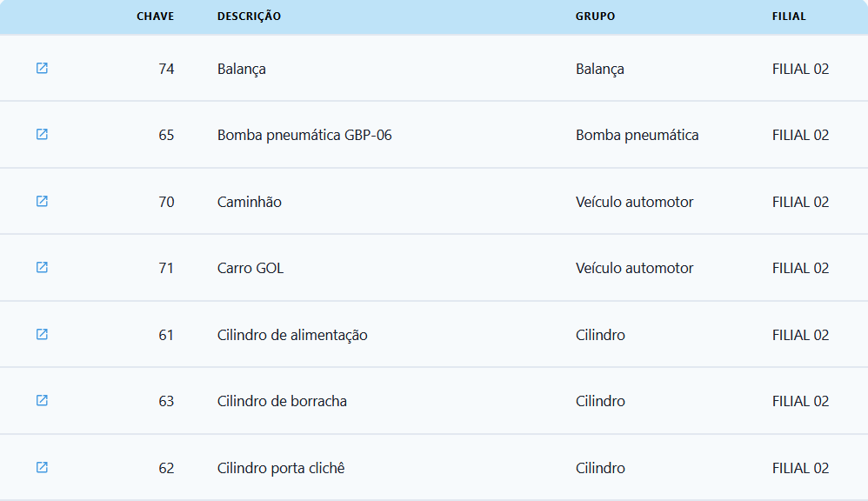
Task: Open the external link icon on the first row
Action: tap(40, 68)
